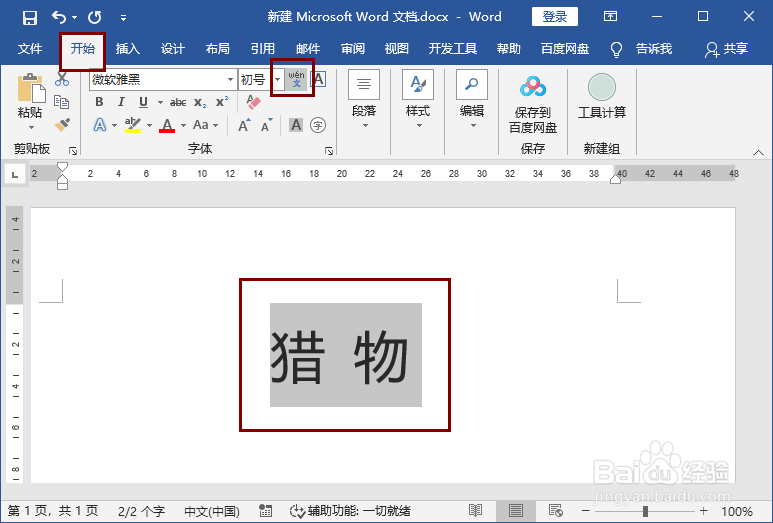Click the 工具计算 button
Viewport: 773px width, 523px height.
coord(601,97)
